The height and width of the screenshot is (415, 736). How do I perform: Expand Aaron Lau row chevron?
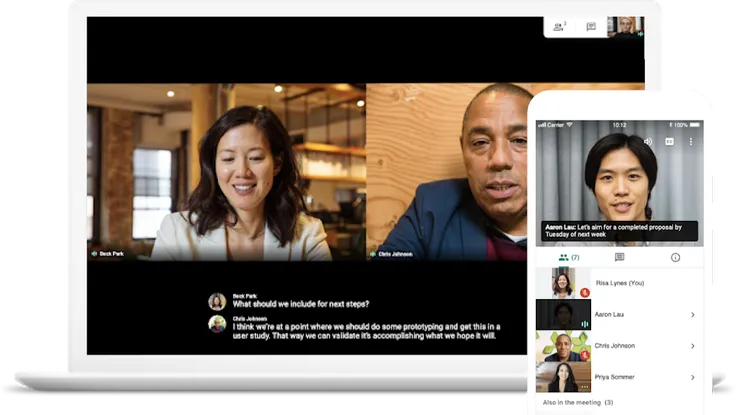coord(693,315)
